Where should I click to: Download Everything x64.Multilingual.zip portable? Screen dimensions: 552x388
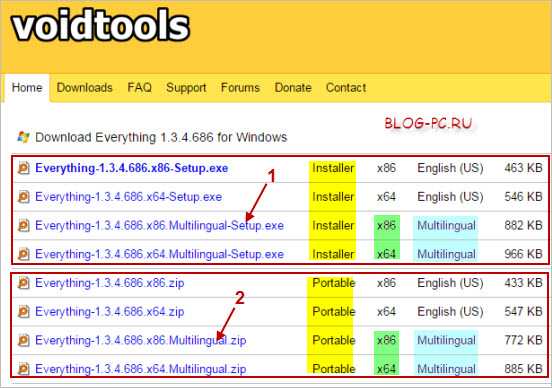[140, 369]
